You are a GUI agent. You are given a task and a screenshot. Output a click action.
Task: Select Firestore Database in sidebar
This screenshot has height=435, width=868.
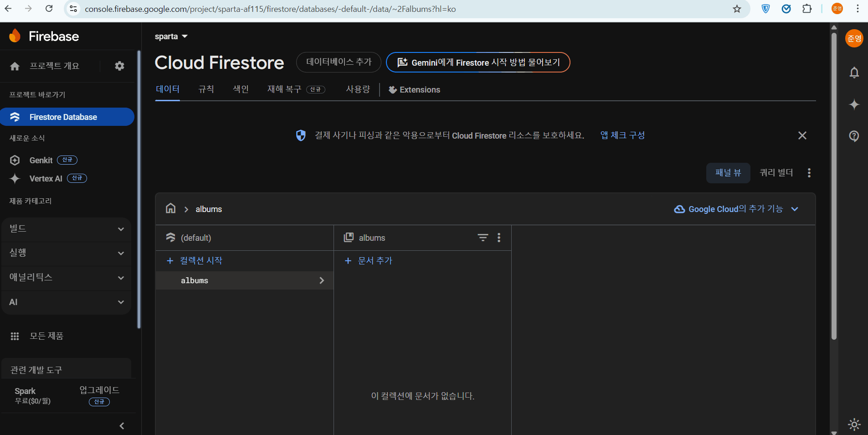[x=67, y=117]
